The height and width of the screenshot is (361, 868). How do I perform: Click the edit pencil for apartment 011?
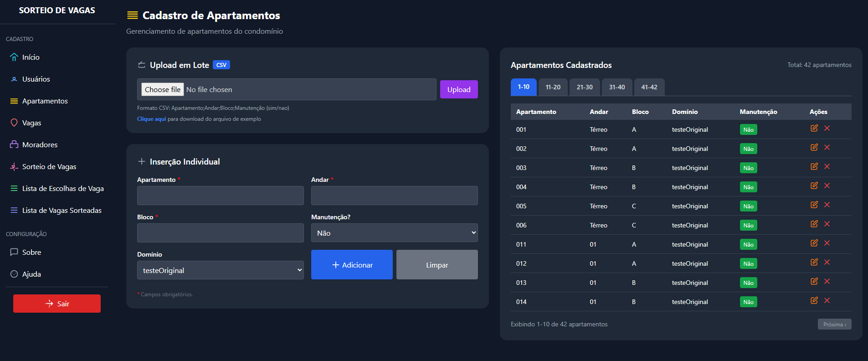click(x=814, y=243)
